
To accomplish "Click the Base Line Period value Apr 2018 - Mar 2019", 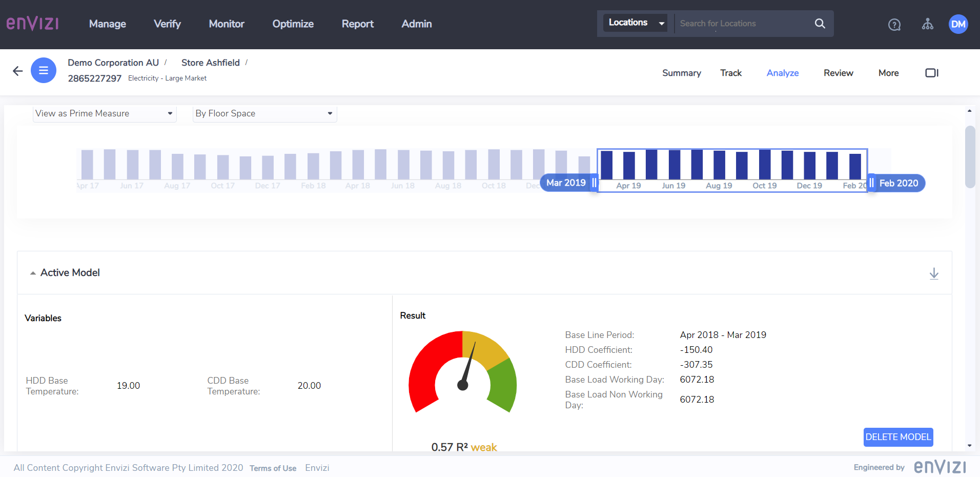I will [x=723, y=335].
